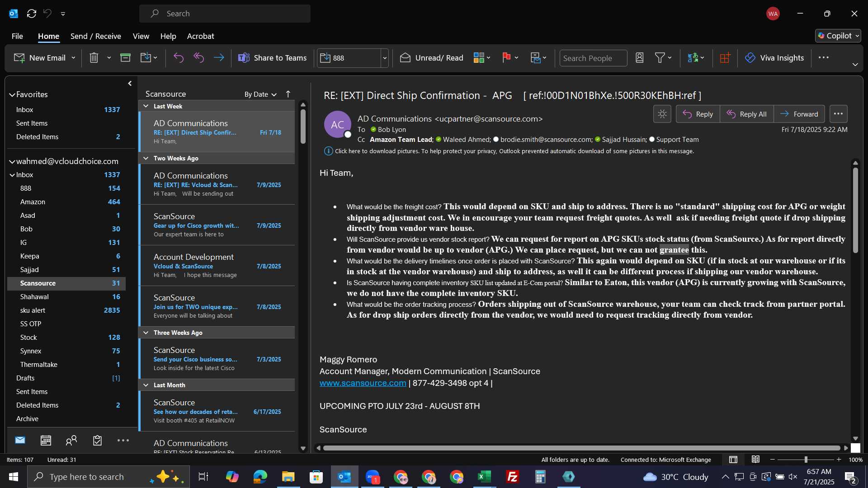This screenshot has height=488, width=868.
Task: Click the top Search box
Action: [225, 14]
